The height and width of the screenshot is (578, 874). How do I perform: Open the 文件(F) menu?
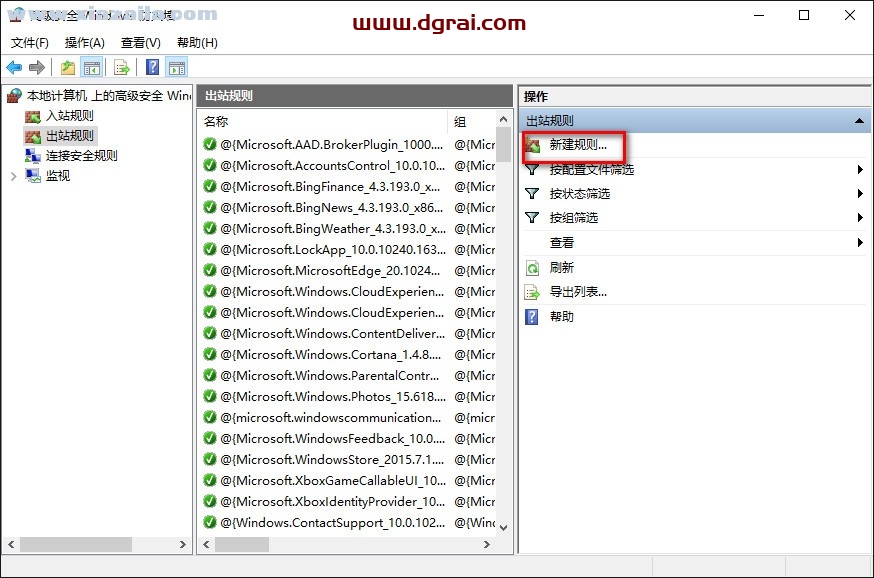(x=30, y=42)
